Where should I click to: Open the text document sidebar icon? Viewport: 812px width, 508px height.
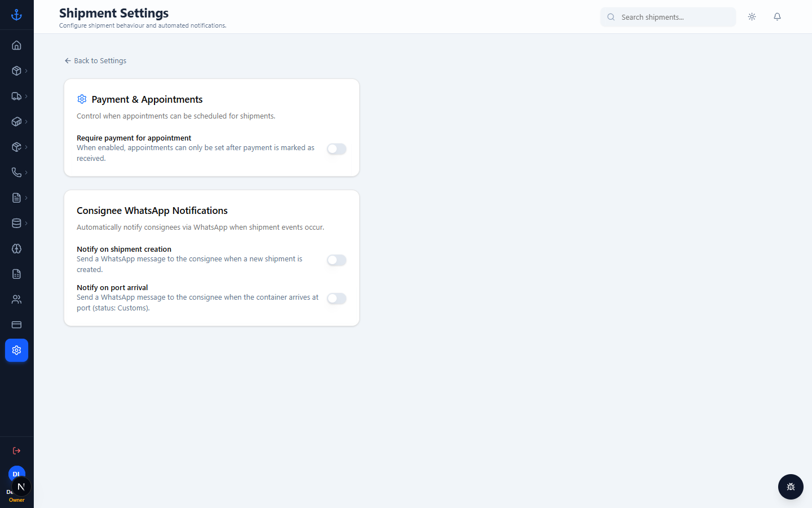click(16, 198)
